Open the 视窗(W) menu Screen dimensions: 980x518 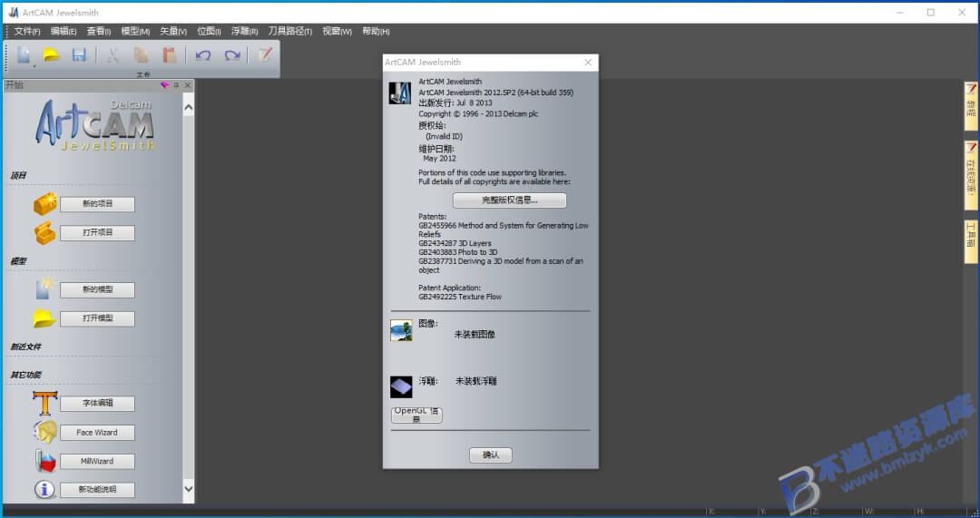[x=337, y=31]
